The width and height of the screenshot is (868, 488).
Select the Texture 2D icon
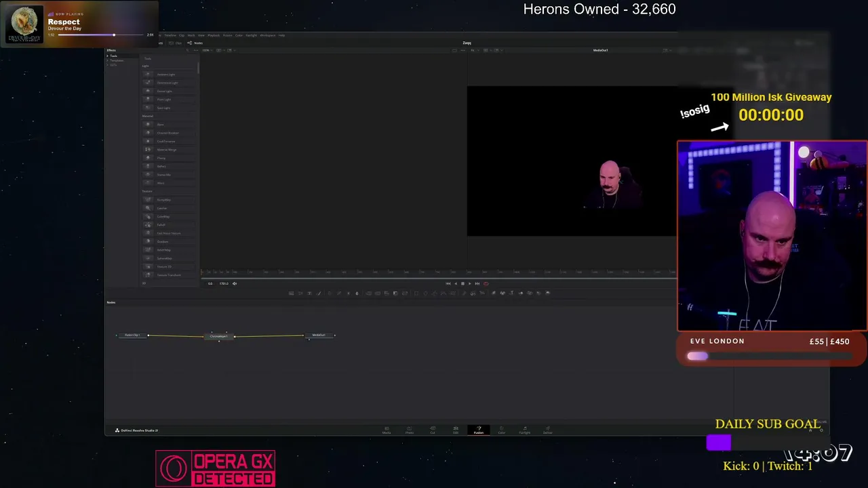[x=148, y=266]
